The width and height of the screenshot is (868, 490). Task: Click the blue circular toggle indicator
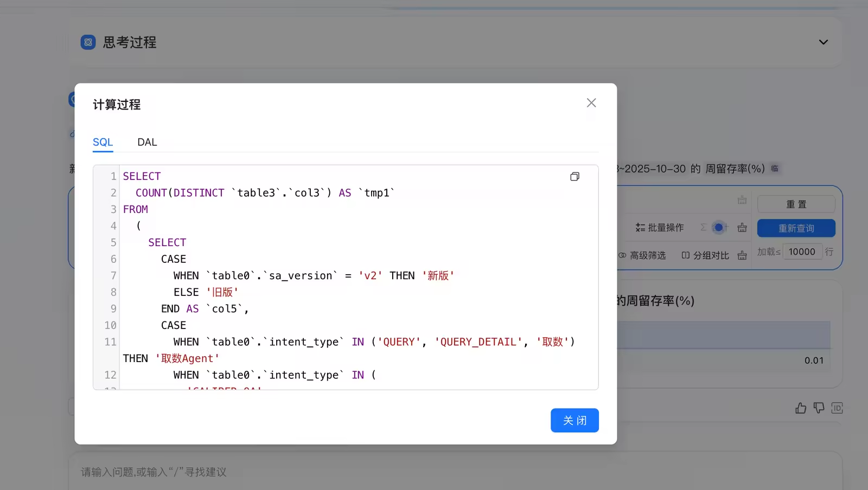point(719,228)
